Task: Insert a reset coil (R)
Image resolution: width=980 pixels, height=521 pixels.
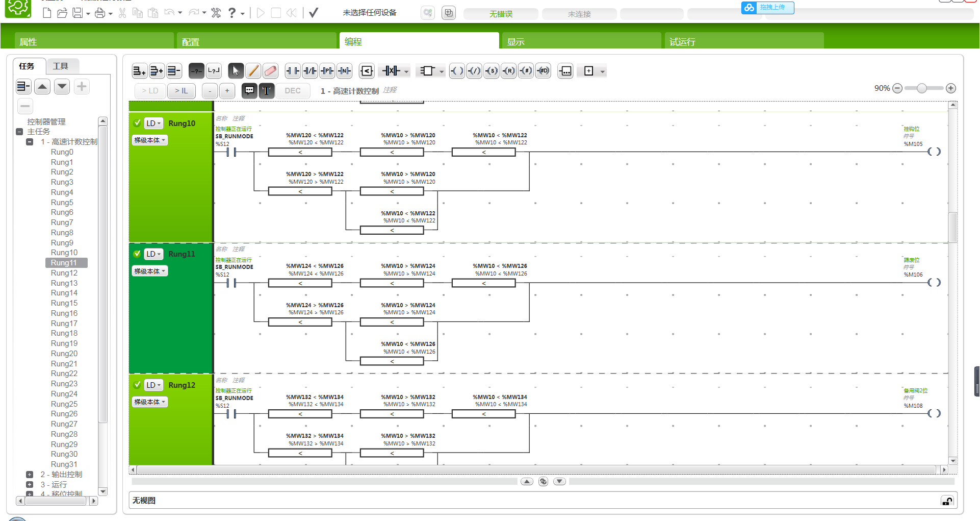Action: click(508, 71)
